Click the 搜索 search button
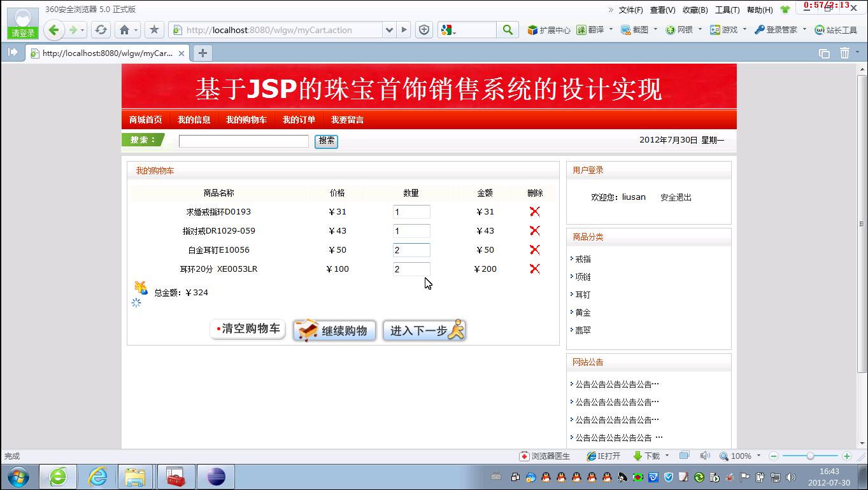 pyautogui.click(x=326, y=141)
